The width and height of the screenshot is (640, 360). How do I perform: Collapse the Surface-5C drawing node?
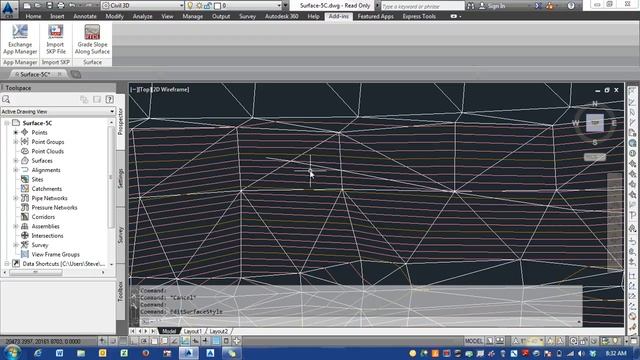pyautogui.click(x=7, y=123)
